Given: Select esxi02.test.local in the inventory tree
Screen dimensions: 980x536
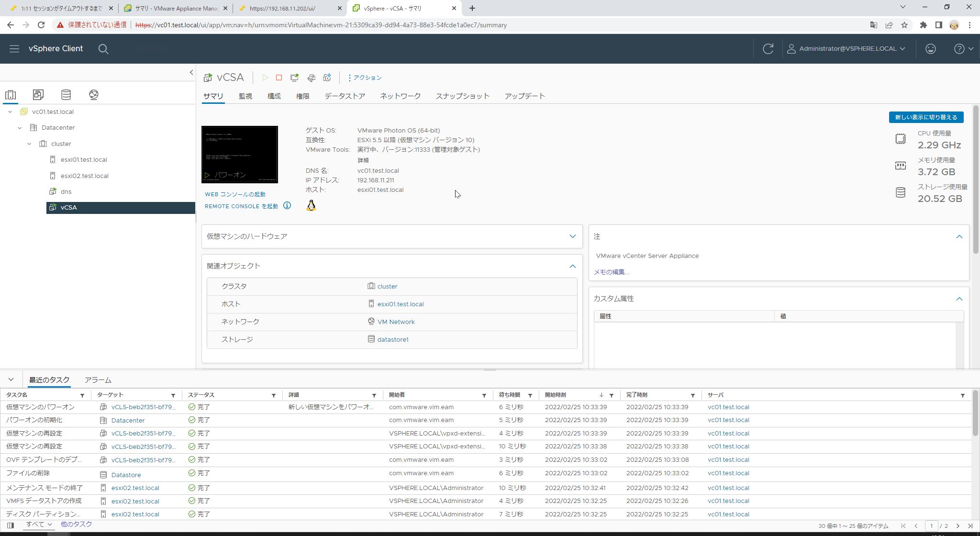Looking at the screenshot, I should [x=84, y=176].
